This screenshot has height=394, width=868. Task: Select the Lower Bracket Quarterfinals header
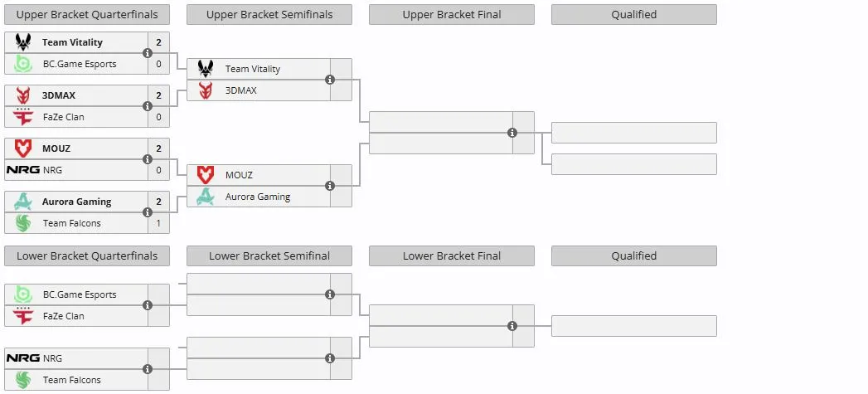[87, 256]
